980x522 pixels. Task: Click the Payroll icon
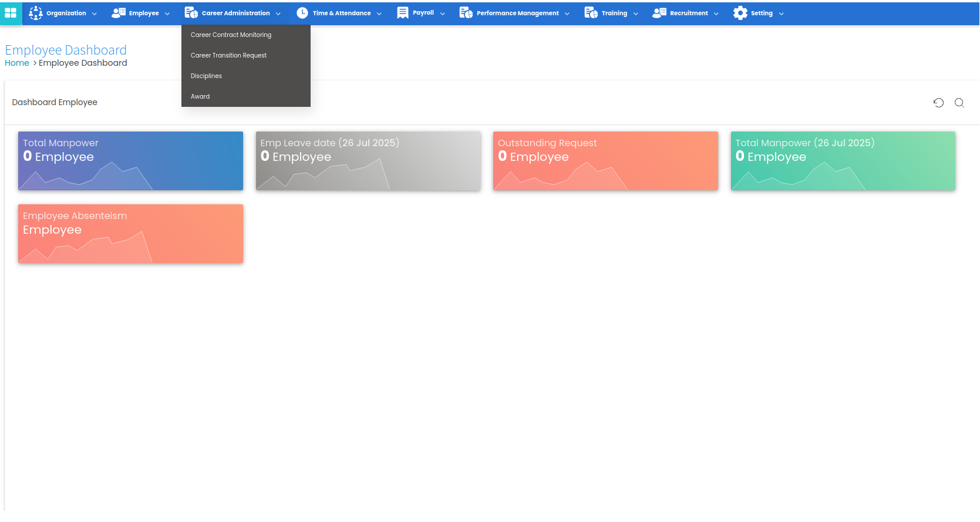(x=403, y=13)
